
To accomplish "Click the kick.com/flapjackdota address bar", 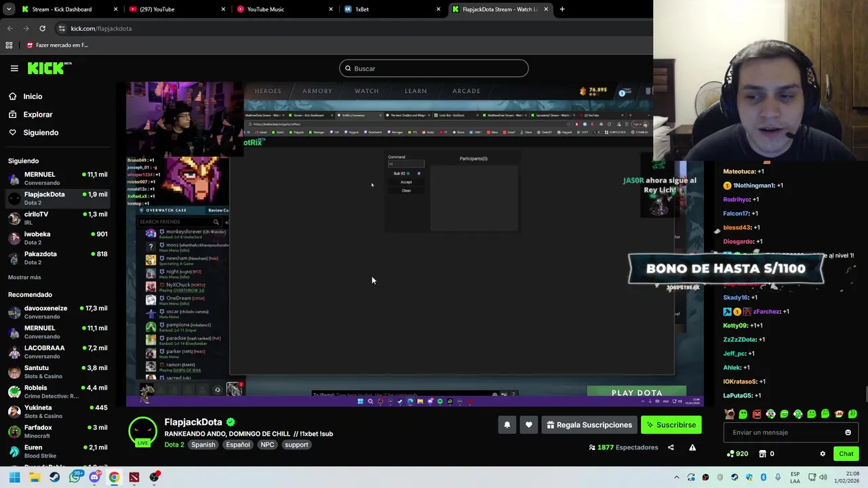I will [101, 28].
